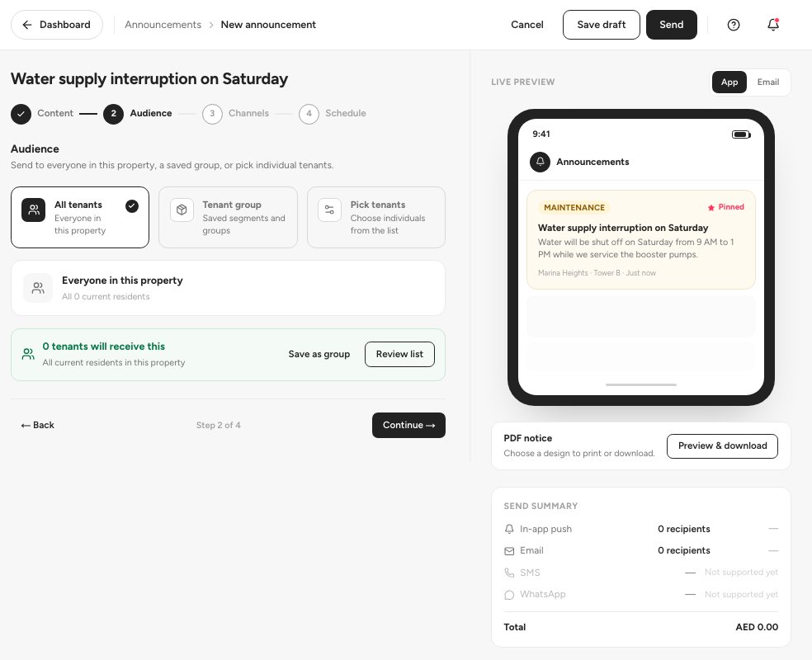This screenshot has width=812, height=660.
Task: Click the 'AED 0.00' total value
Action: [757, 627]
